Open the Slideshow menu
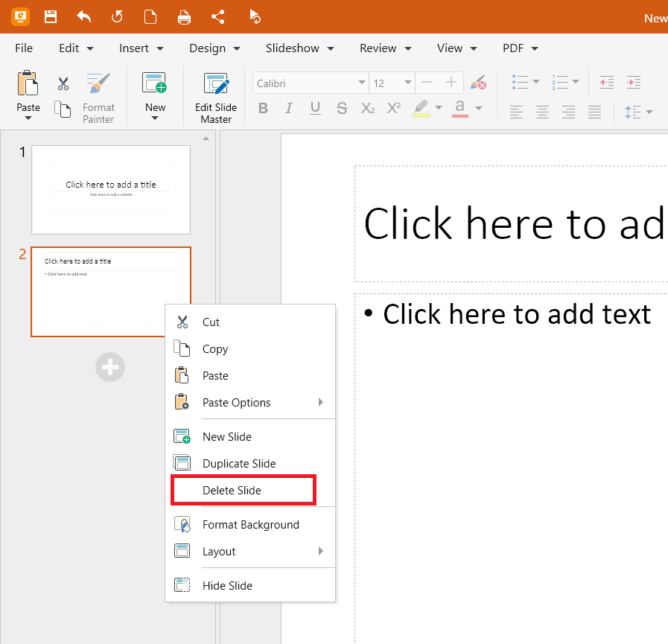Screen dimensions: 668x644 coord(299,48)
